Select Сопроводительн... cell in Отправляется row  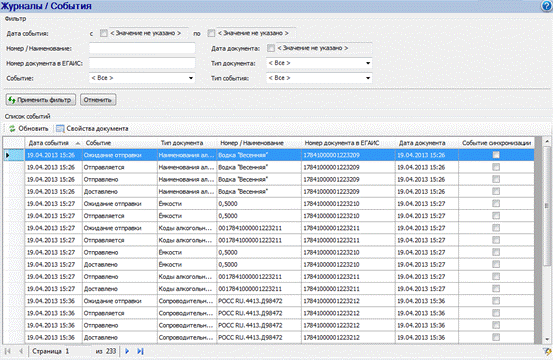click(187, 313)
